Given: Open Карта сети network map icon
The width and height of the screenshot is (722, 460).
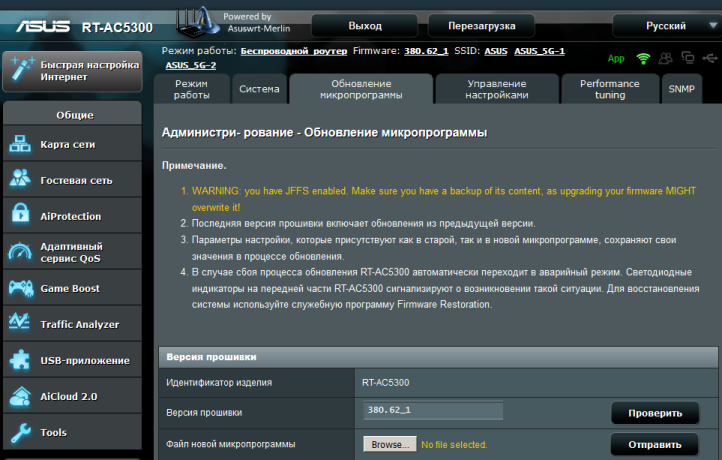Looking at the screenshot, I should click(x=20, y=144).
